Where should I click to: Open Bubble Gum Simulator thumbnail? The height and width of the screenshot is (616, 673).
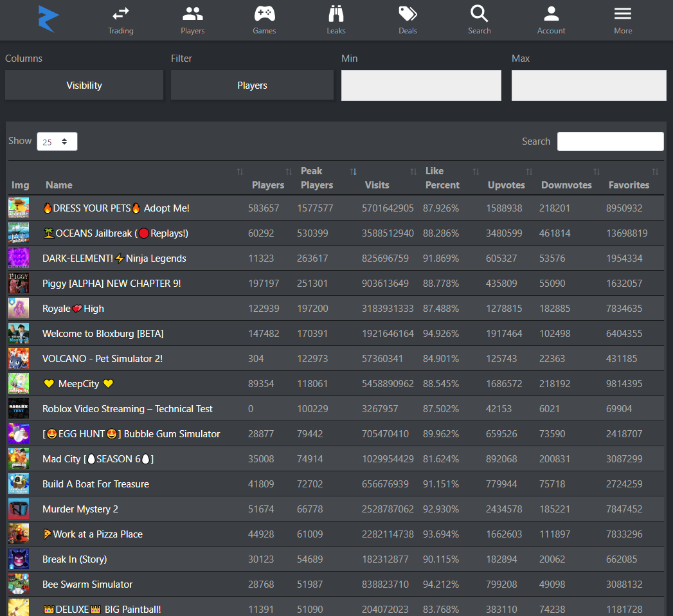[x=19, y=434]
